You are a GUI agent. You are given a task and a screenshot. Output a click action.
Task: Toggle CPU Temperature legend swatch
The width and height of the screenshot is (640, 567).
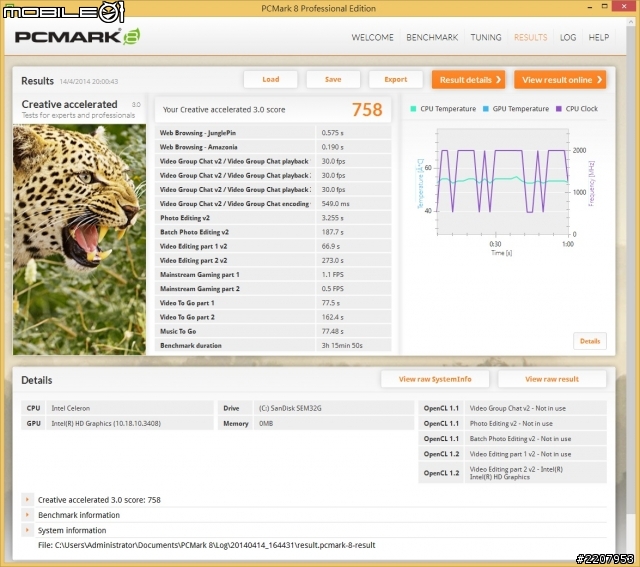[413, 109]
